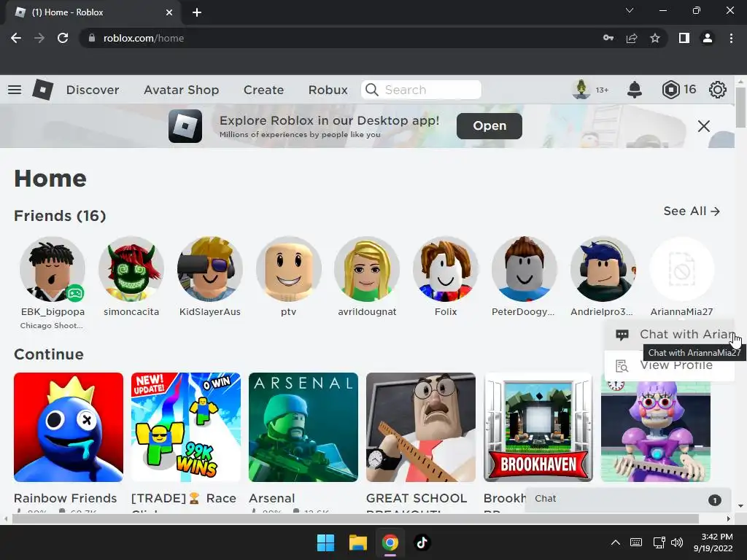Close the Home - Roblox tab

(169, 12)
